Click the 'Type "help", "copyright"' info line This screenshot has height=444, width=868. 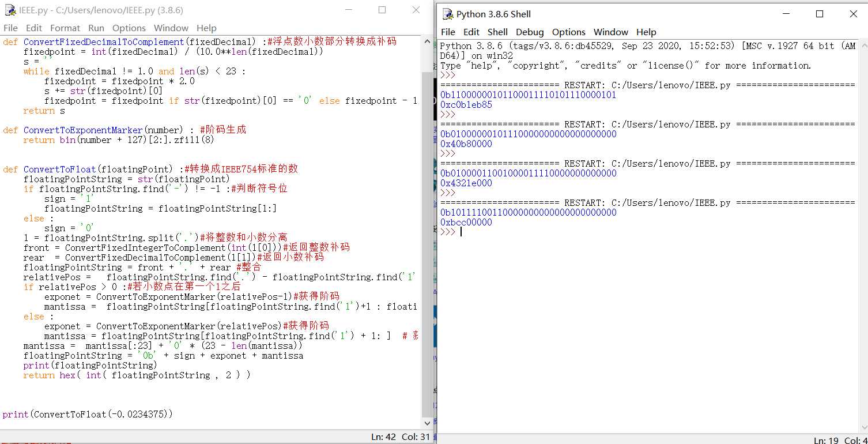625,66
